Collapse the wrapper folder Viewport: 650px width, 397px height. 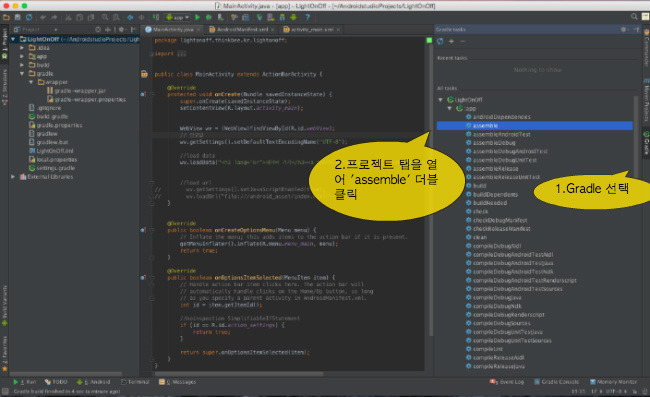[31, 82]
